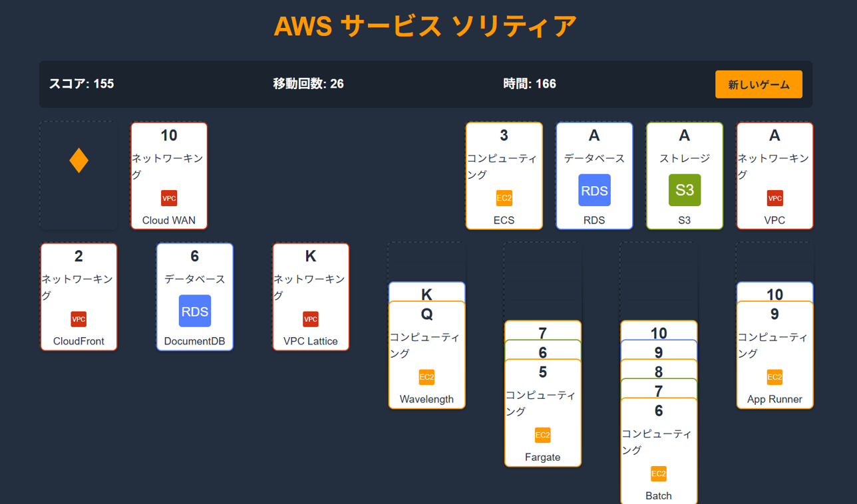Click the Wavelength card name text
Viewport: 857px width, 504px height.
click(427, 399)
